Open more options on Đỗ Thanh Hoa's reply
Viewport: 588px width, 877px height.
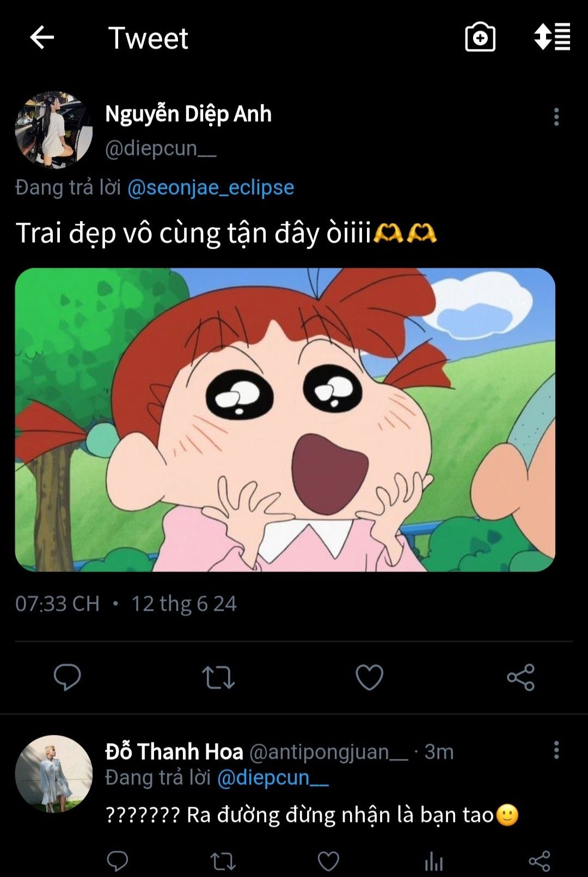coord(556,750)
